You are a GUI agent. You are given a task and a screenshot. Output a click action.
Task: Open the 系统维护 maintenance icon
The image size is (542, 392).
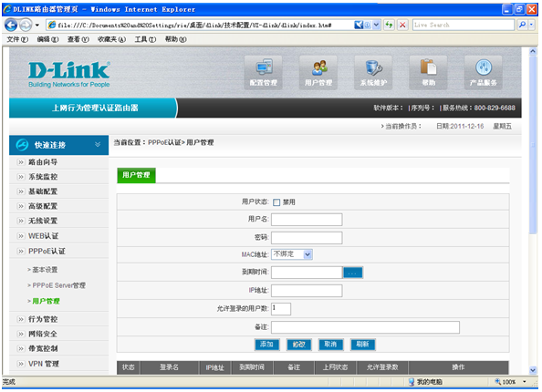pos(373,72)
